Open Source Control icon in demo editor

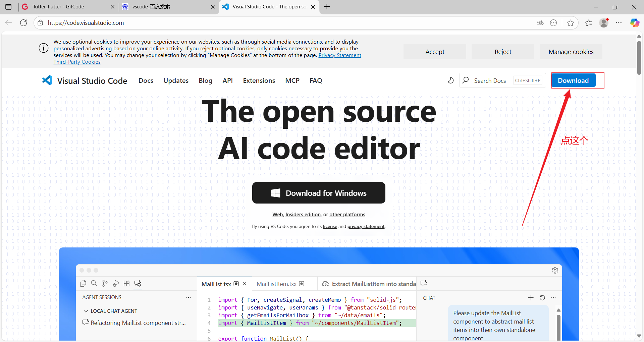coord(105,284)
